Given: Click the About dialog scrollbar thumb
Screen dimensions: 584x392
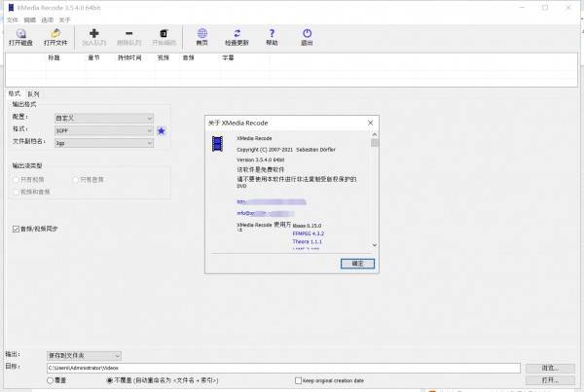Looking at the screenshot, I should tap(375, 143).
